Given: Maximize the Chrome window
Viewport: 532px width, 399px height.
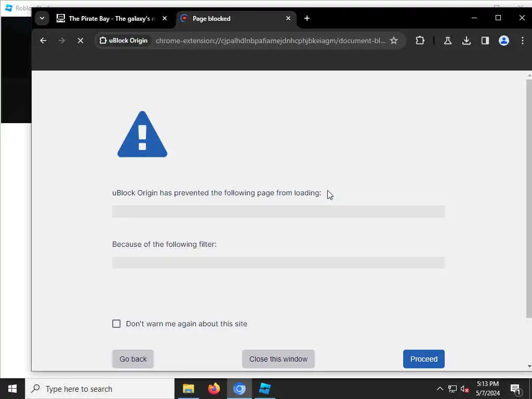Looking at the screenshot, I should (x=498, y=18).
